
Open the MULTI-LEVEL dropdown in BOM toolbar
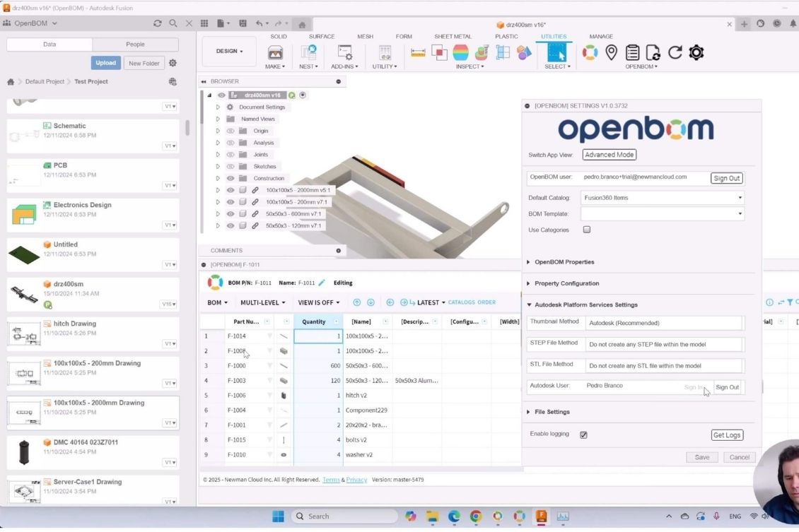coord(262,302)
